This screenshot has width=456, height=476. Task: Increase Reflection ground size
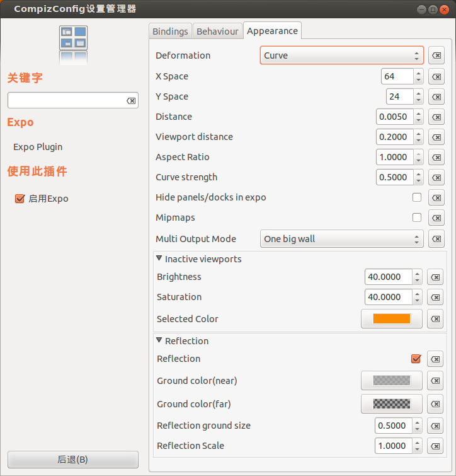[417, 422]
